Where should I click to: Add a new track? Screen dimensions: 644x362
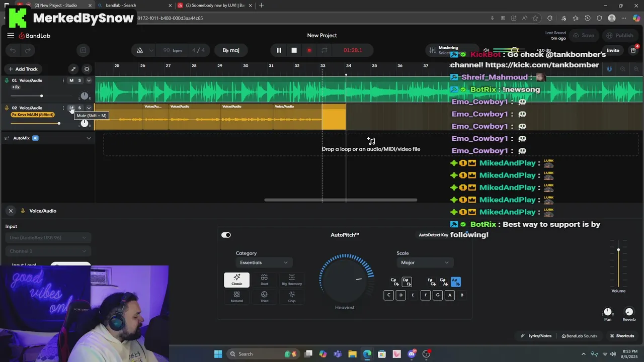(23, 69)
